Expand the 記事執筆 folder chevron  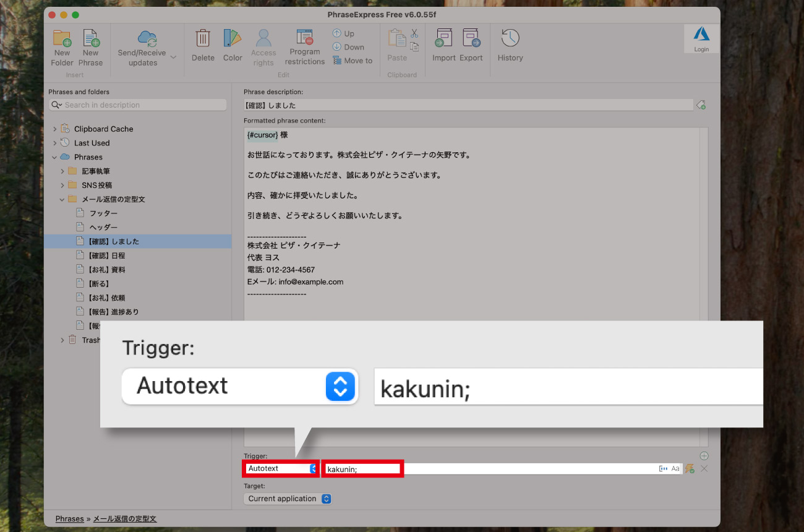62,171
